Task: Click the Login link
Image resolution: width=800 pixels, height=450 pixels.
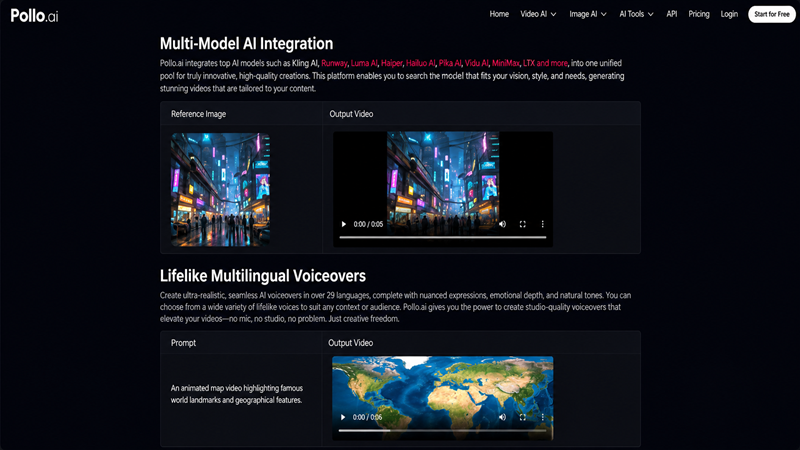Action: tap(729, 14)
